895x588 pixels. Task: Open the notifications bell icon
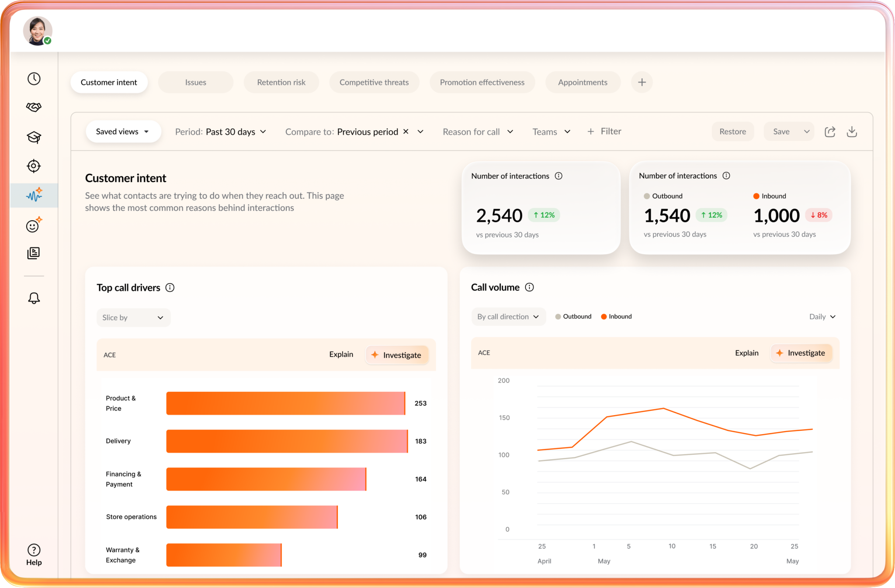point(34,298)
